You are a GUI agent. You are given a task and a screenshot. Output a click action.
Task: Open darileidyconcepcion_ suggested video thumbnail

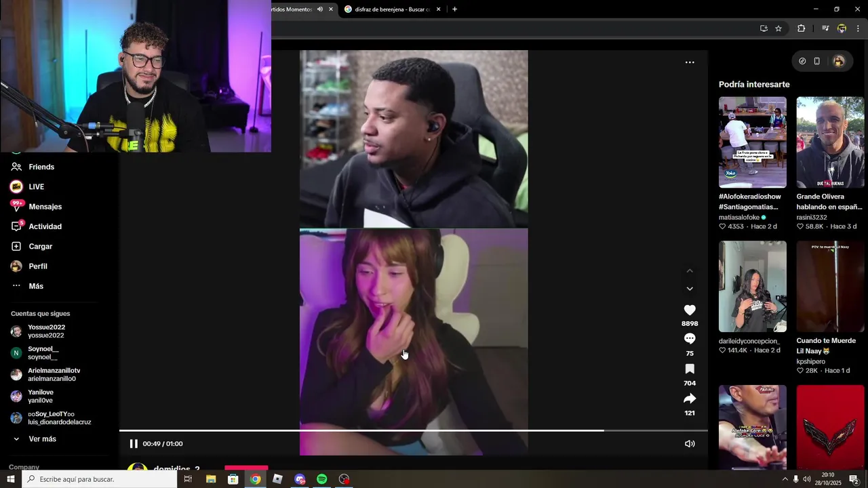[x=753, y=287]
